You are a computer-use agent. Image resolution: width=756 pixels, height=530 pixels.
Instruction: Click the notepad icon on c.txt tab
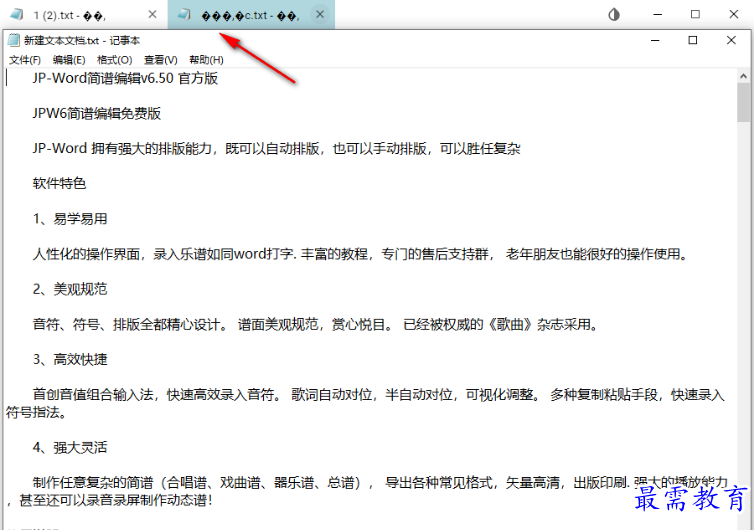click(x=184, y=14)
